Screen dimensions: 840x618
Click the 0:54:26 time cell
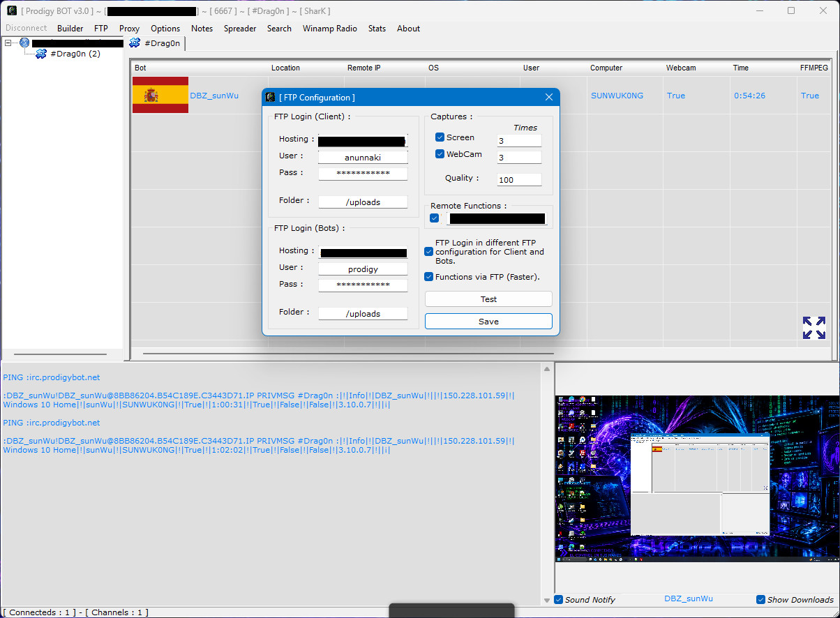[750, 96]
